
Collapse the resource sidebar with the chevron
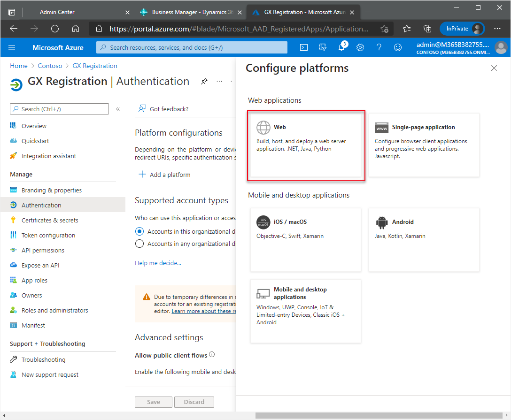pyautogui.click(x=118, y=108)
